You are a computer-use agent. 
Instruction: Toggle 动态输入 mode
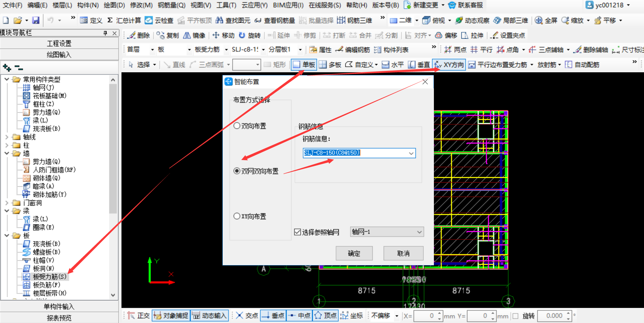[x=209, y=315]
